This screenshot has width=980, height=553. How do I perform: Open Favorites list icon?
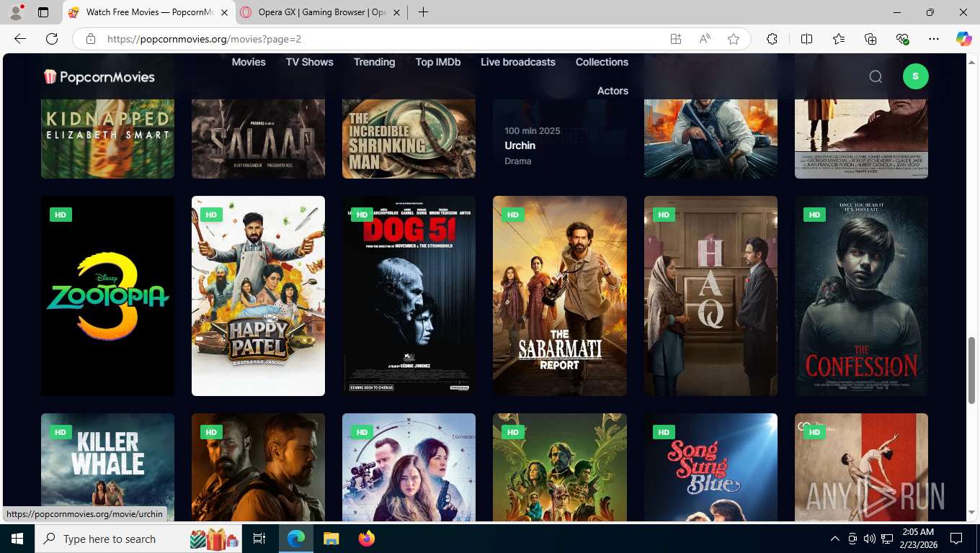point(839,39)
